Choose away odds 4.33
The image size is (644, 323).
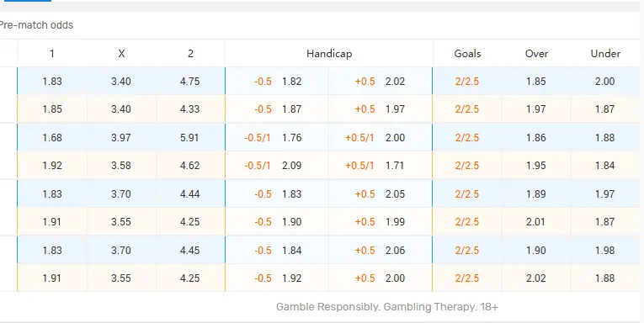pyautogui.click(x=189, y=109)
